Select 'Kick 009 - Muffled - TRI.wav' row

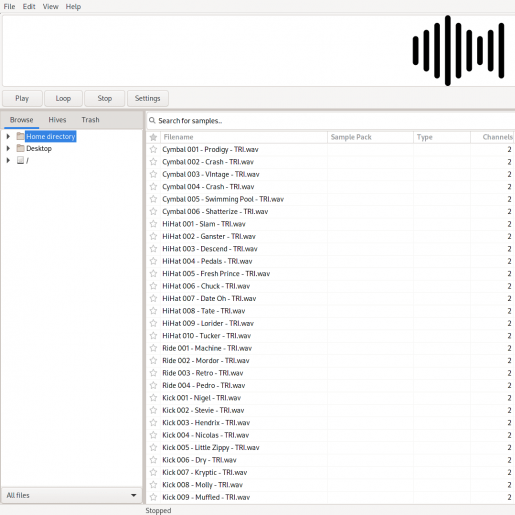[x=331, y=497]
